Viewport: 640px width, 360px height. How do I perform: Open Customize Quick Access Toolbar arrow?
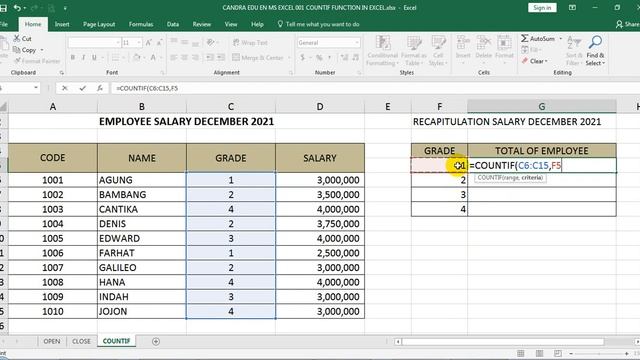coord(65,8)
